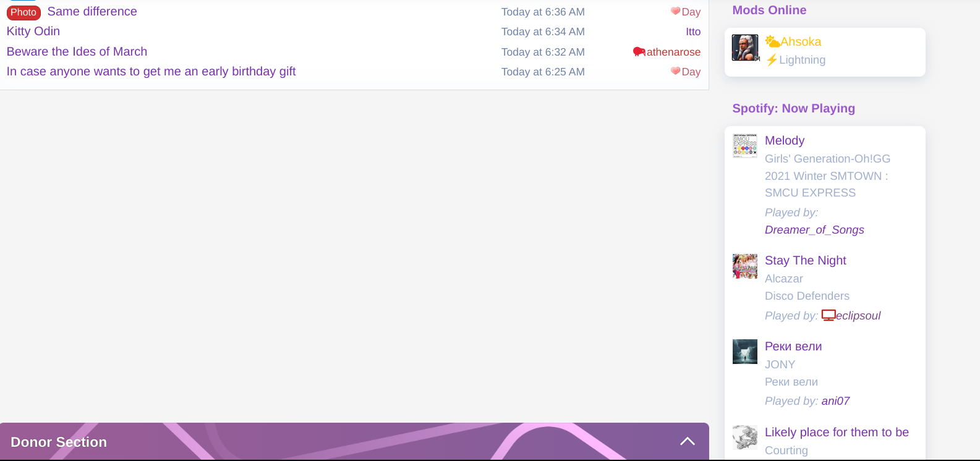
Task: Visit Itto's profile
Action: coord(693,32)
